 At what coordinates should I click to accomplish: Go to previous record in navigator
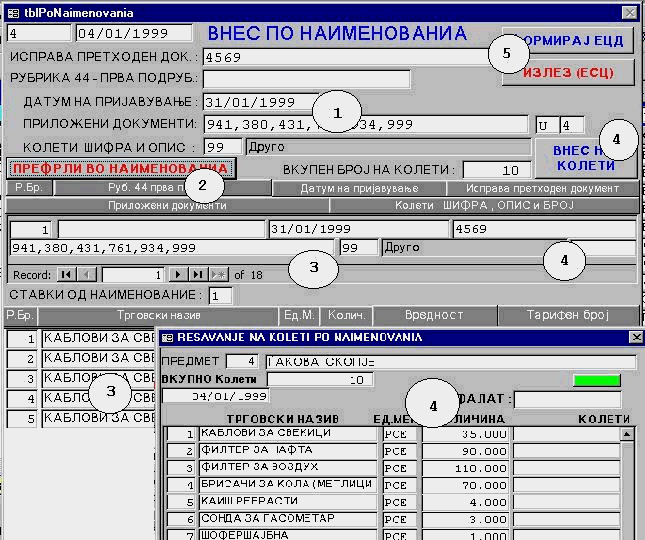(x=86, y=274)
